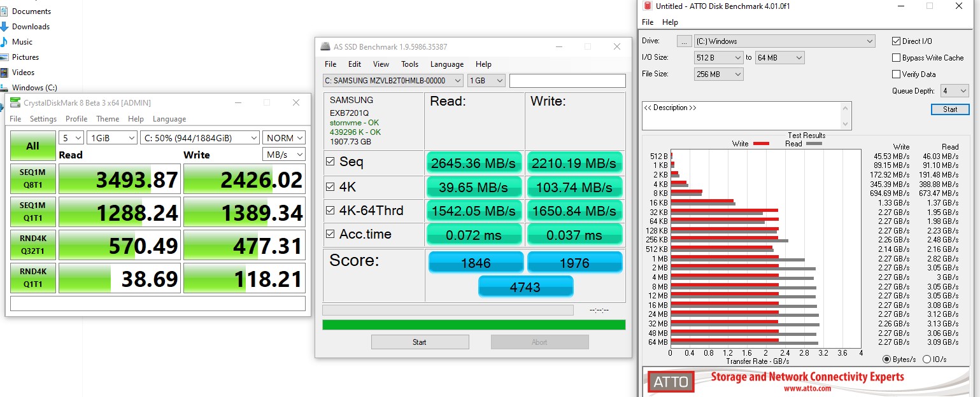
Task: Click the ATTO logo banner
Action: [x=672, y=382]
